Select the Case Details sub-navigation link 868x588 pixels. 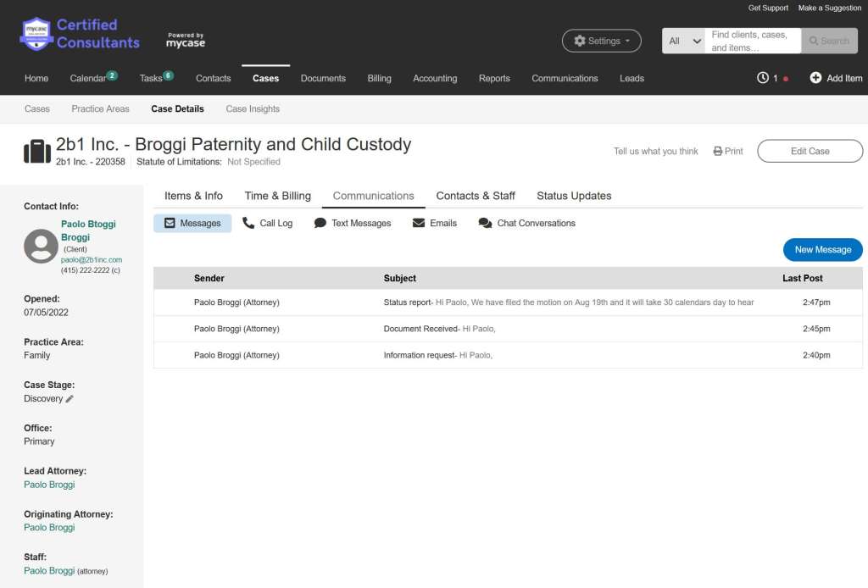tap(177, 109)
